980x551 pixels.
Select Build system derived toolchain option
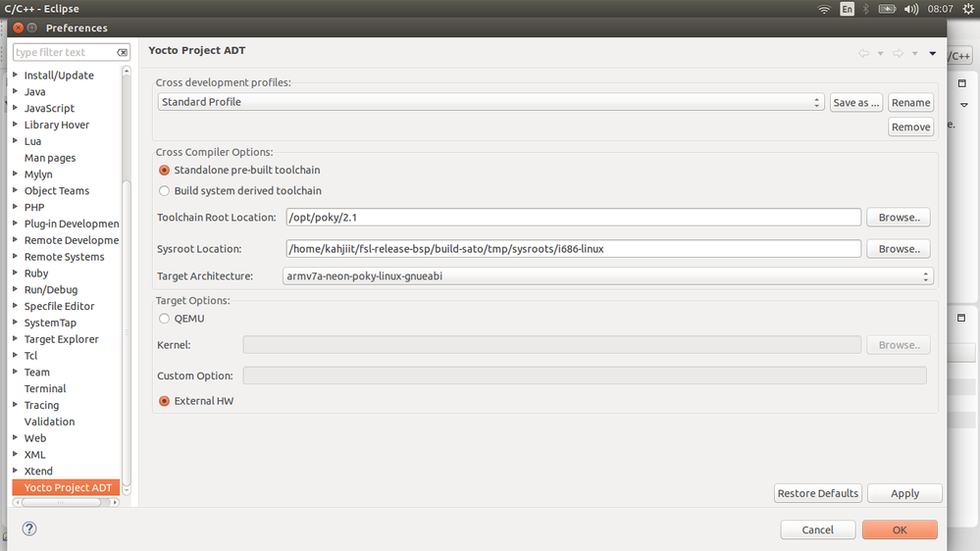[x=165, y=190]
